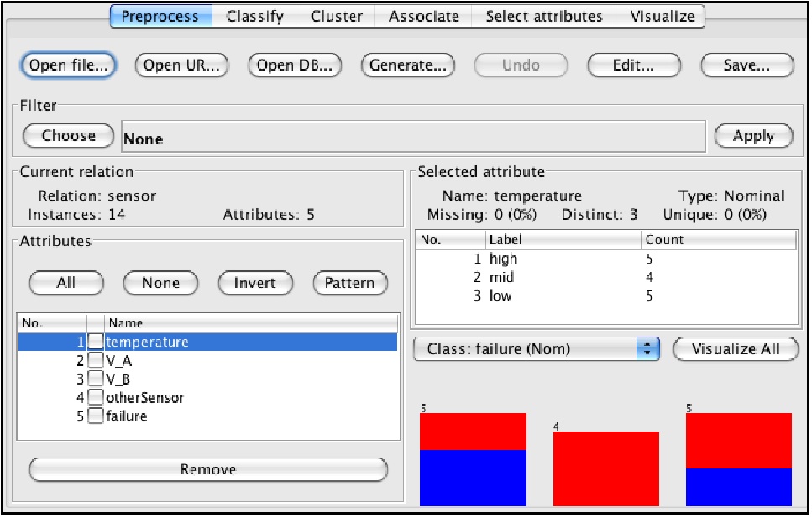The image size is (812, 518).
Task: Switch to the Visualize tab
Action: 662,17
